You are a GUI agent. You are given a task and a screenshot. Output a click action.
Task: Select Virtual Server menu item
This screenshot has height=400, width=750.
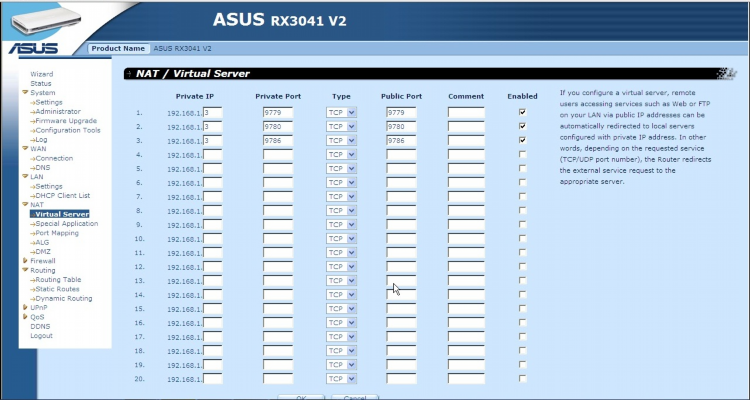click(x=62, y=214)
